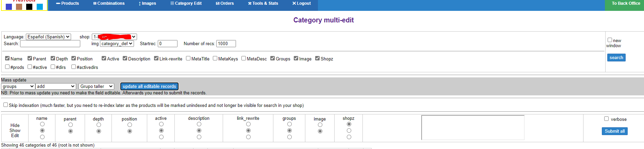644x149 pixels.
Task: Enable the #prods checkbox
Action: pyautogui.click(x=7, y=67)
